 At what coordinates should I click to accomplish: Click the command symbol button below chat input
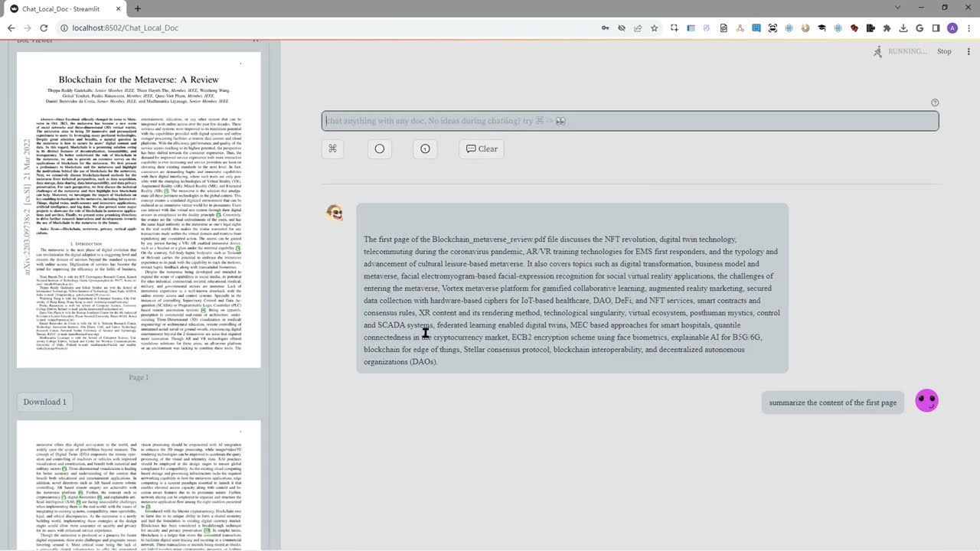(332, 148)
